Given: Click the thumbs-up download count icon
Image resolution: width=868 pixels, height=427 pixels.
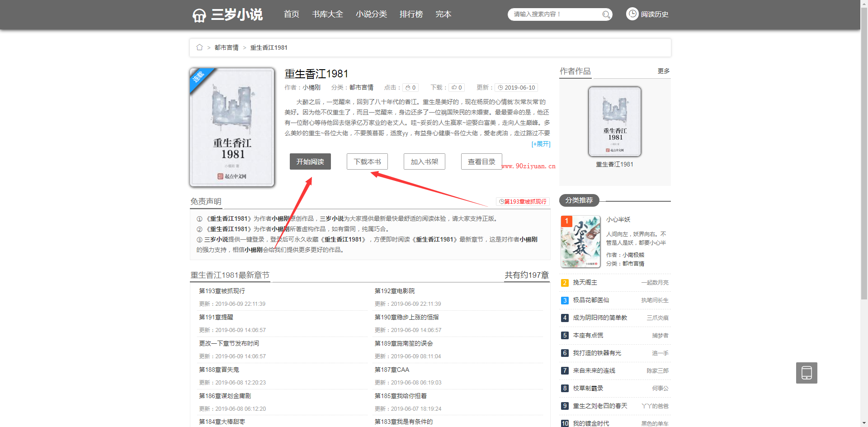Looking at the screenshot, I should tap(454, 88).
